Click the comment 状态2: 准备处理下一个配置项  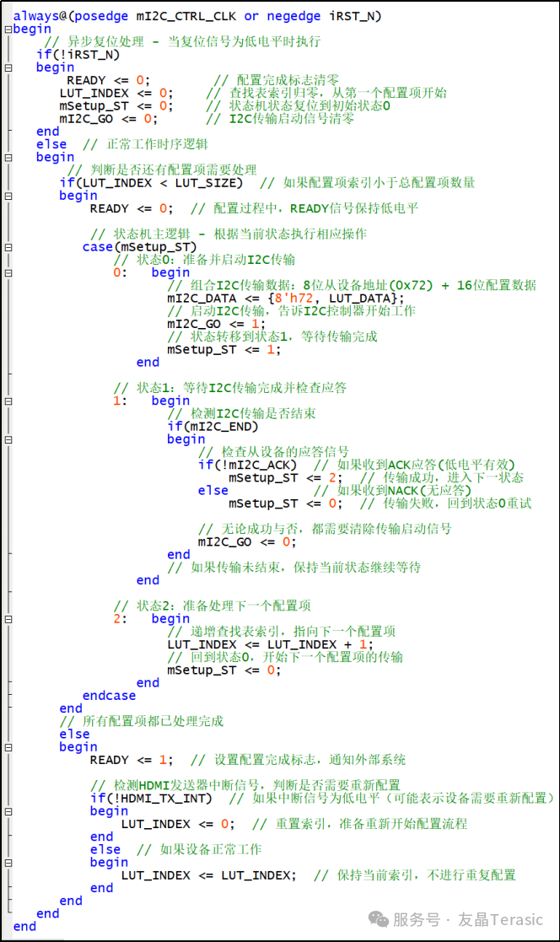[x=212, y=606]
